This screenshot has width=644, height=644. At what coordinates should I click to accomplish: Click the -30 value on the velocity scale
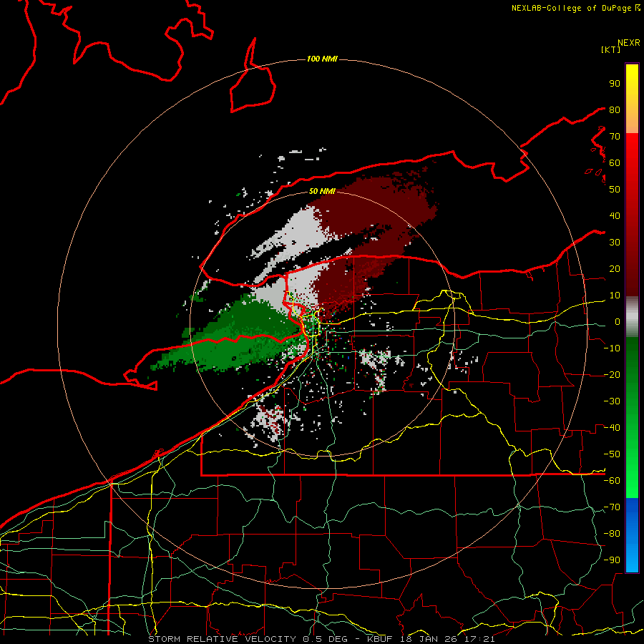[612, 401]
